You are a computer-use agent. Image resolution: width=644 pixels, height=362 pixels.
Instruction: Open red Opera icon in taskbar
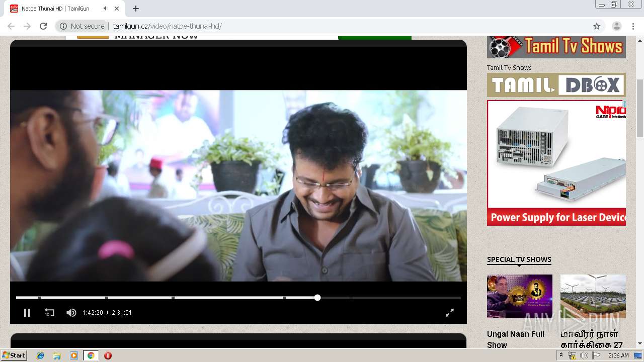tap(108, 355)
